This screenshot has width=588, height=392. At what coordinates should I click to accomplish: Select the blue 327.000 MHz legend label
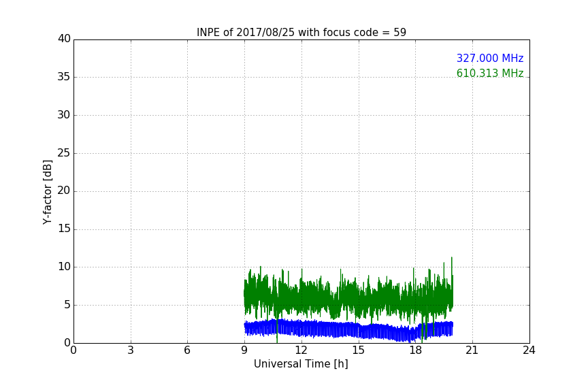click(x=490, y=58)
